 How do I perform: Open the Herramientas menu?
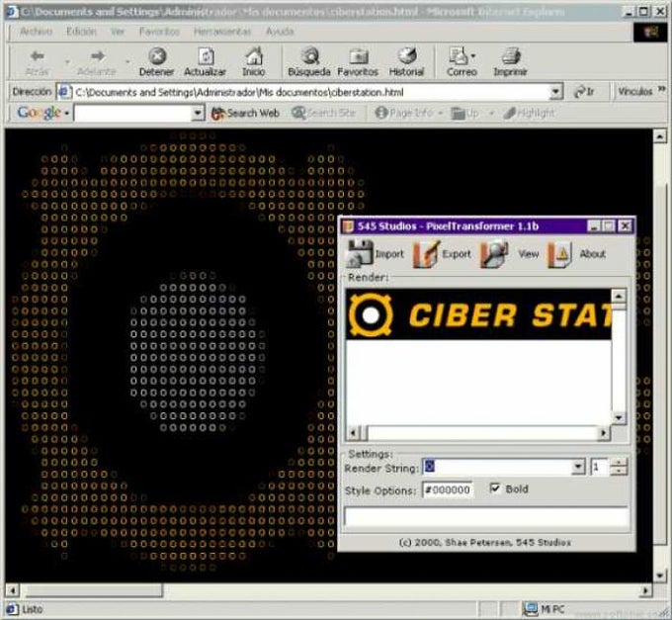pos(222,32)
